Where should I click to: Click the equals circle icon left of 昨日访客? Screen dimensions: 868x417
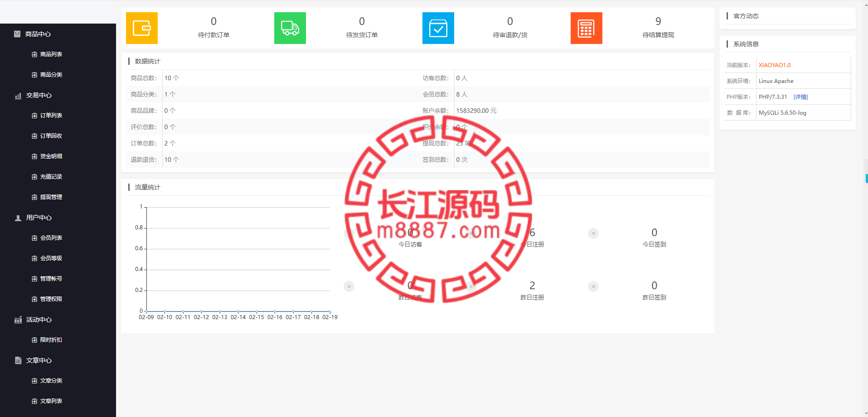[x=349, y=286]
